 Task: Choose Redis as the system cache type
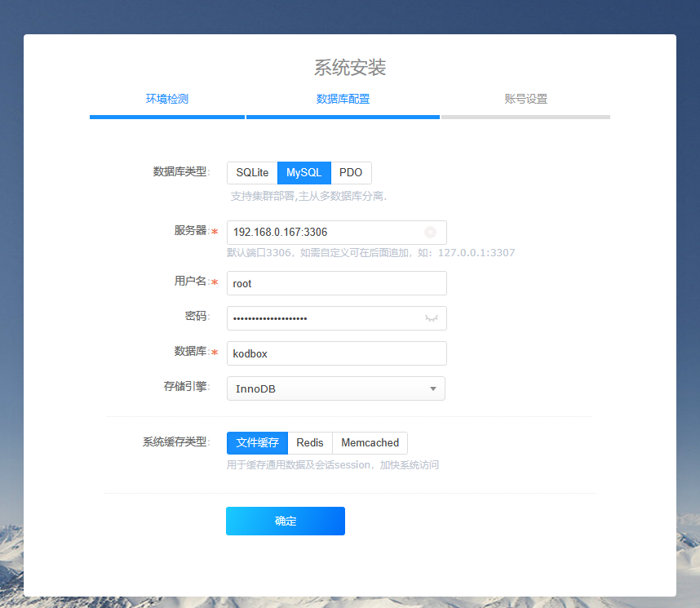pos(310,442)
